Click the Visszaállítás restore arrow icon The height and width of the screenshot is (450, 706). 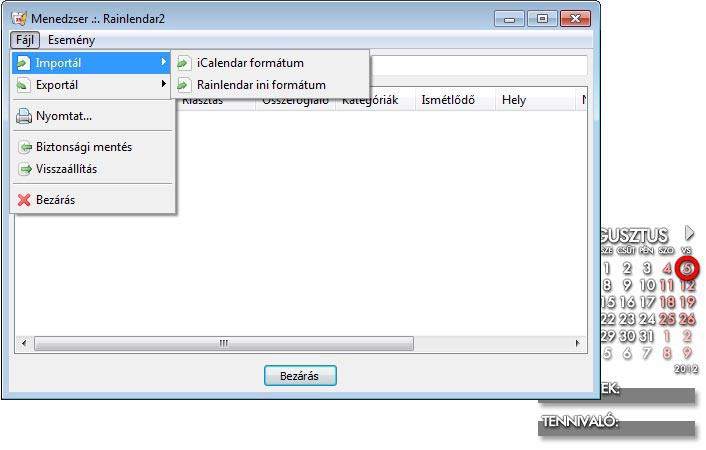pyautogui.click(x=25, y=169)
